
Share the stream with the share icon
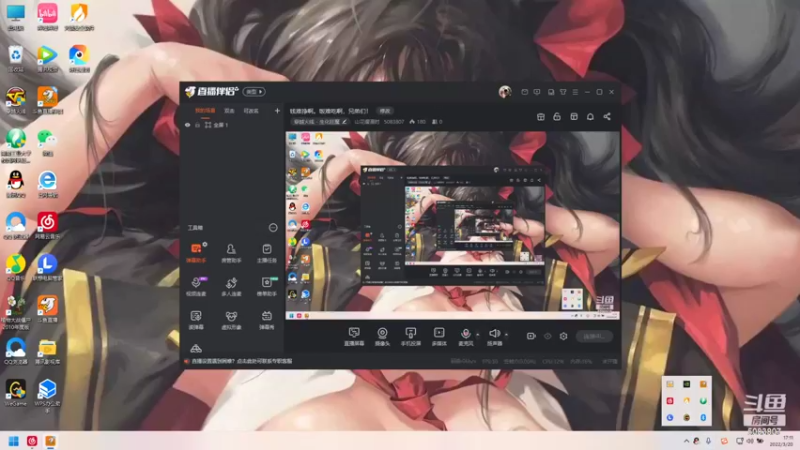[x=607, y=117]
